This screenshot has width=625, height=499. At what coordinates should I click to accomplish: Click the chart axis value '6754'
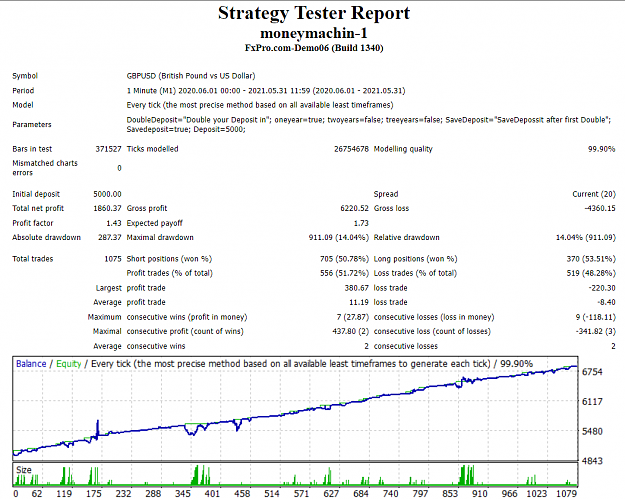[592, 372]
